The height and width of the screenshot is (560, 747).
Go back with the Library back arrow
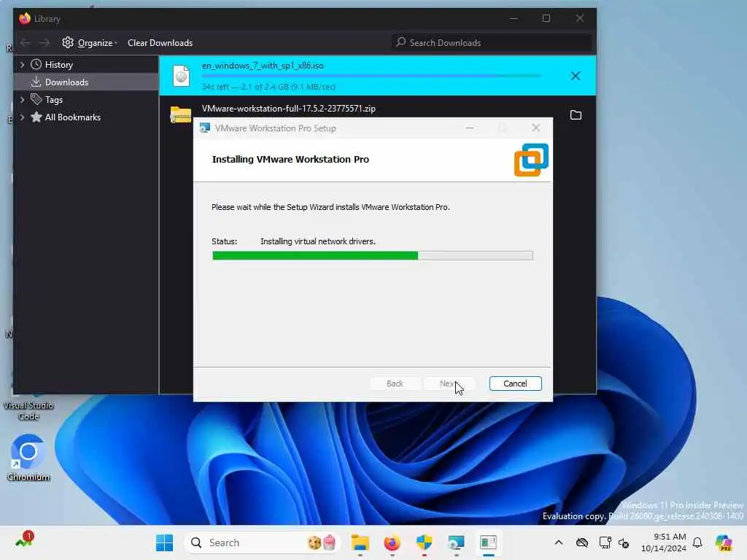(x=26, y=43)
